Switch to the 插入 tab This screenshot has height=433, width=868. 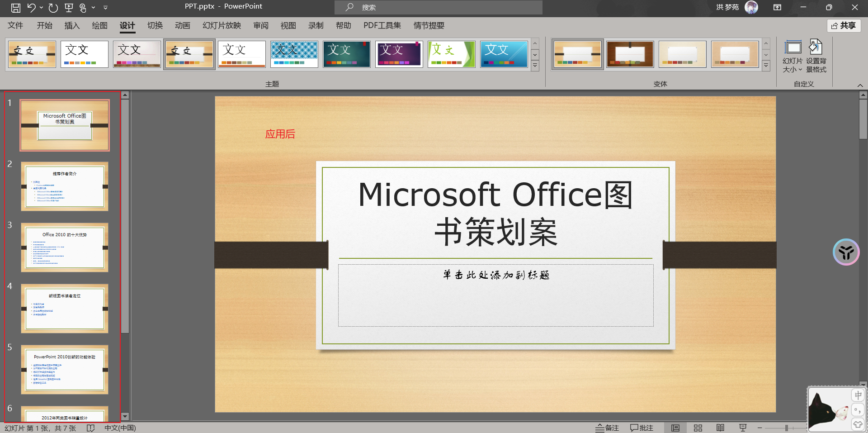point(72,25)
